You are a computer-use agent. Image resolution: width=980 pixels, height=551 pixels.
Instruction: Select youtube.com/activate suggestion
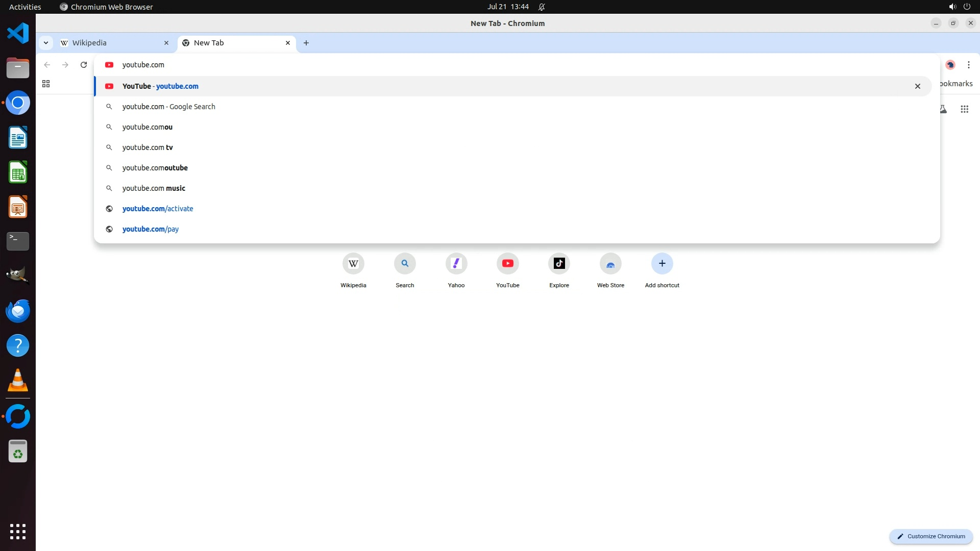coord(158,209)
